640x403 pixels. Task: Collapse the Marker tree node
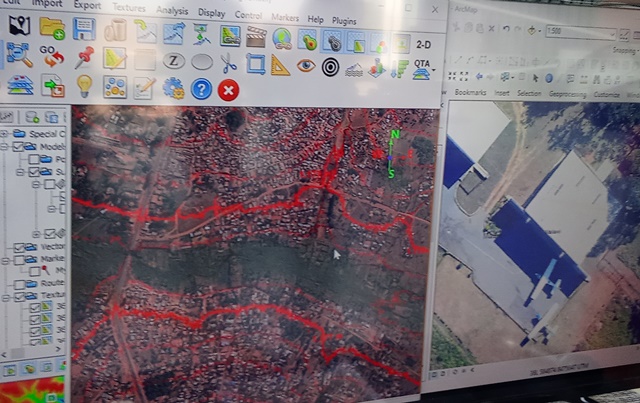click(x=5, y=260)
